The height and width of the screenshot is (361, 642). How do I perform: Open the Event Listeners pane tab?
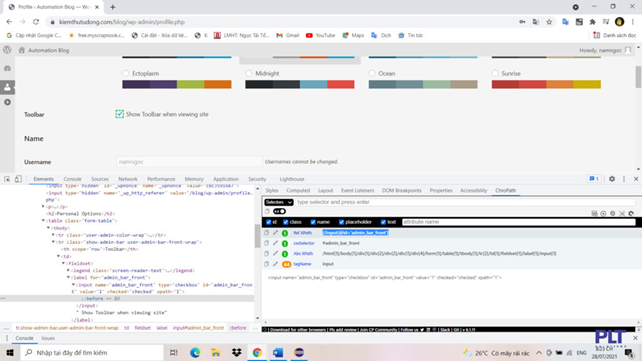[x=357, y=190]
